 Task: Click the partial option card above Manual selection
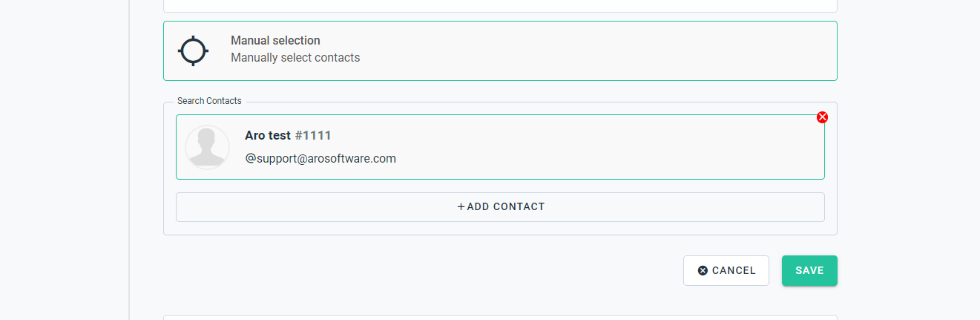click(x=500, y=6)
